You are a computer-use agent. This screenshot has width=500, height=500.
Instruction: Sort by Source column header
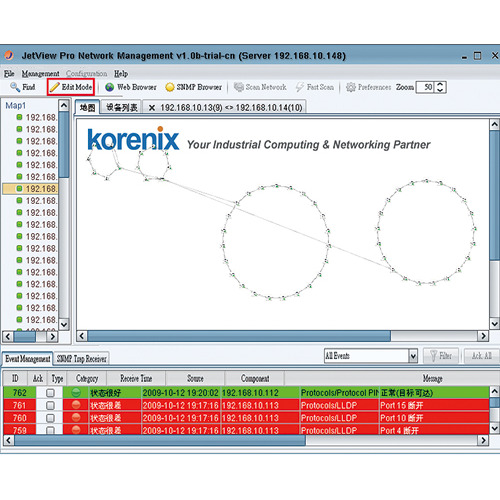pos(195,378)
